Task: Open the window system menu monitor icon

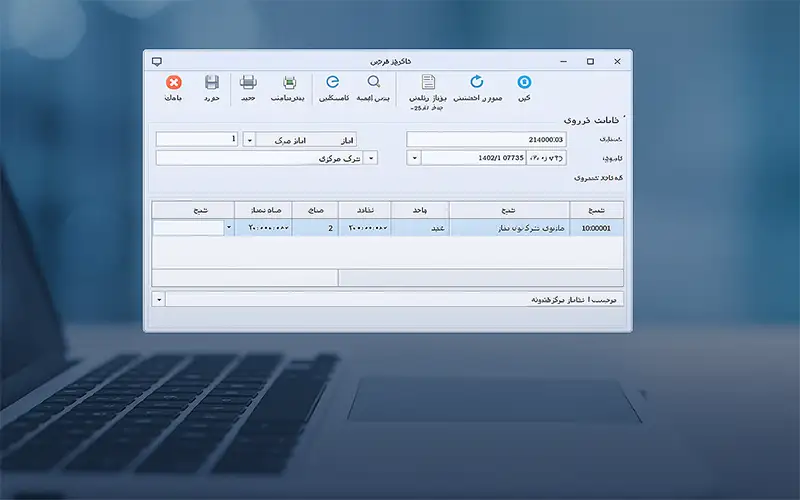Action: pyautogui.click(x=156, y=61)
